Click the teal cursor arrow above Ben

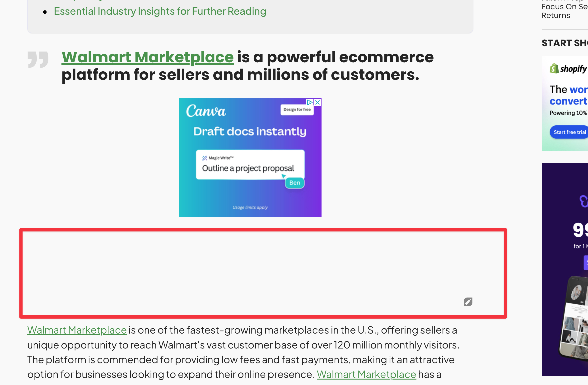[x=284, y=176]
